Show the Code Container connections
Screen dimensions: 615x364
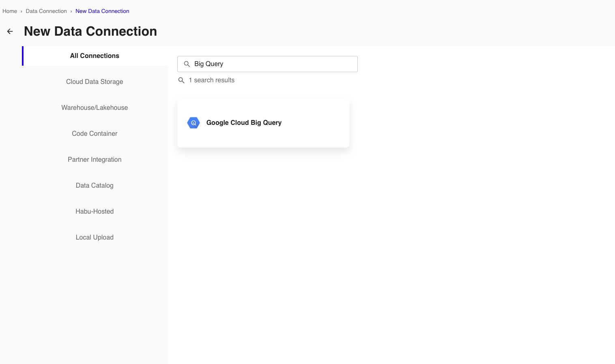(x=95, y=134)
